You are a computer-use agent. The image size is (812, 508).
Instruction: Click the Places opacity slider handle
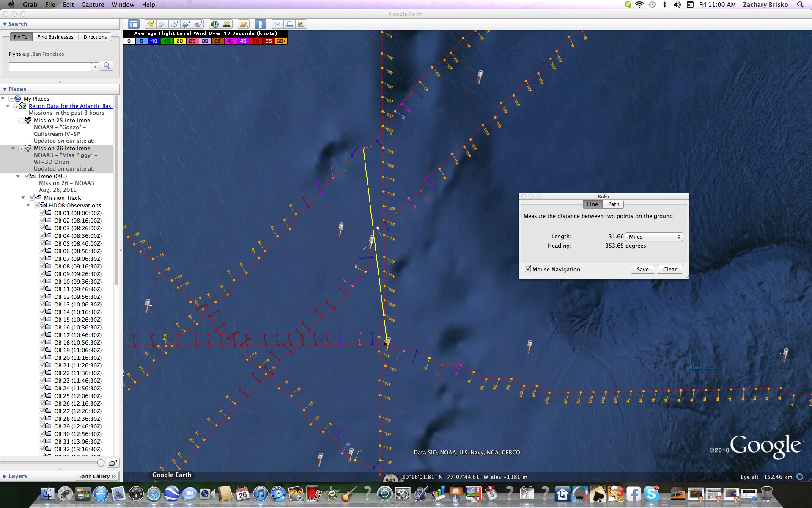pos(101,463)
